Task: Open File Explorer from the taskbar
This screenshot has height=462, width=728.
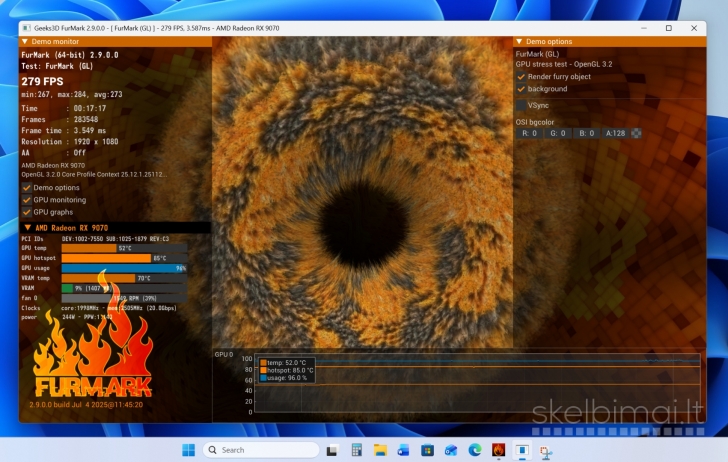Action: (x=380, y=450)
